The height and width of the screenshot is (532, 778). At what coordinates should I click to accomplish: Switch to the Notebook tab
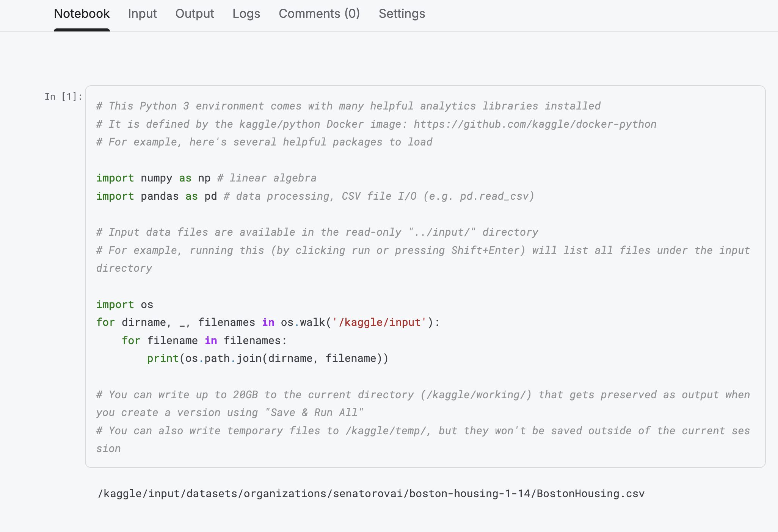click(x=82, y=14)
